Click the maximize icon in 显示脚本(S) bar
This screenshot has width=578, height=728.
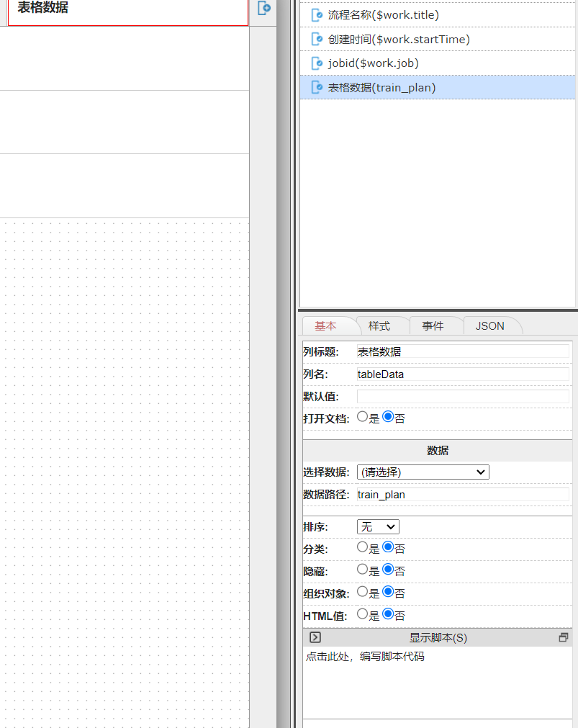[563, 637]
